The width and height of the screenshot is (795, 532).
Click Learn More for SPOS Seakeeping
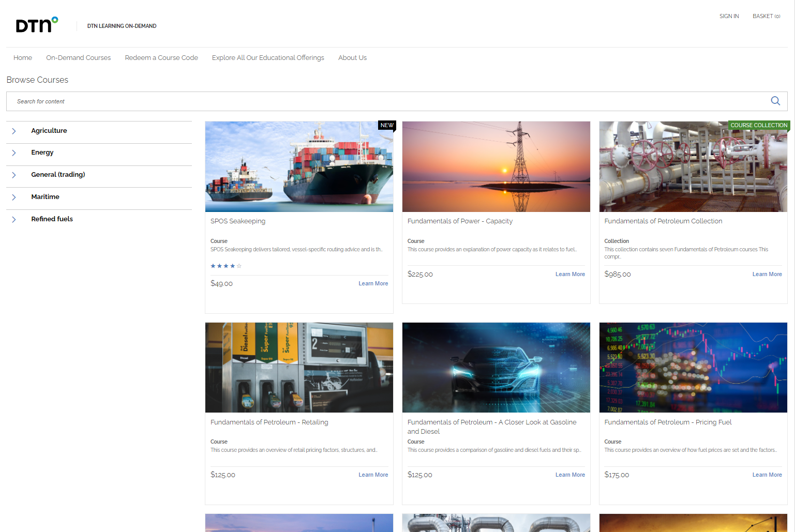pyautogui.click(x=373, y=283)
